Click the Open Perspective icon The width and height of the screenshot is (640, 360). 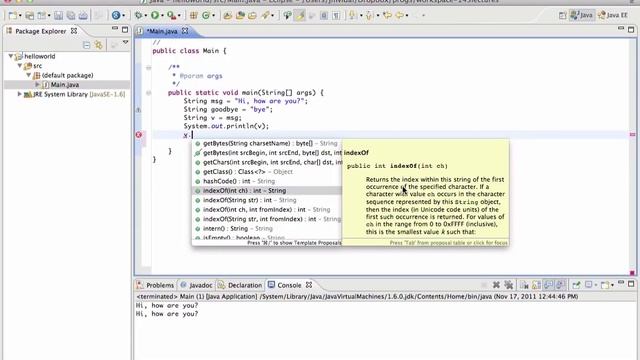(562, 16)
